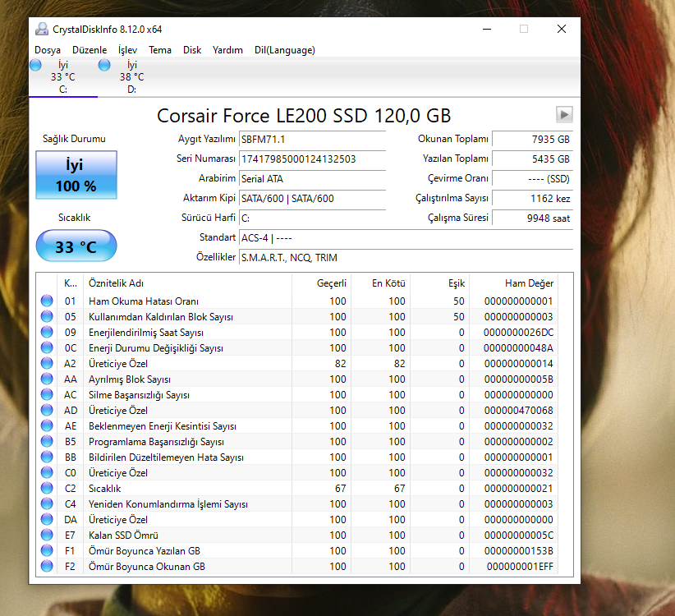The height and width of the screenshot is (616, 675).
Task: Click the Öznitelik Adı column header
Action: pos(188,283)
